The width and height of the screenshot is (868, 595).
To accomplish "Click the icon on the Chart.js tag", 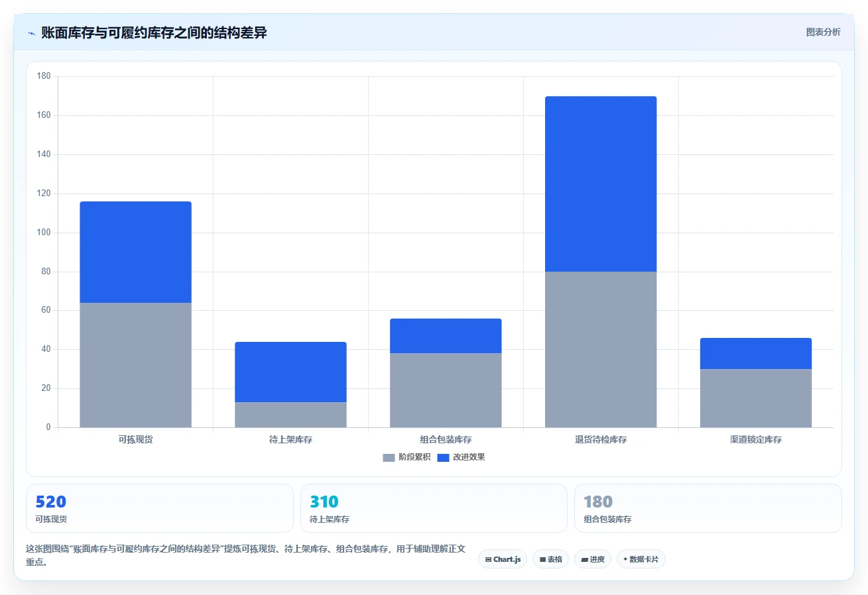I will click(488, 560).
